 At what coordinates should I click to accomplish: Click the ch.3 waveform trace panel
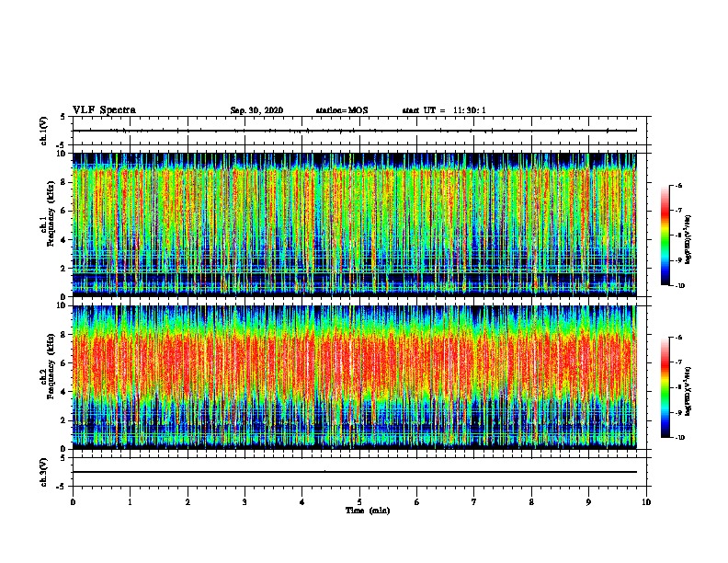click(x=359, y=472)
